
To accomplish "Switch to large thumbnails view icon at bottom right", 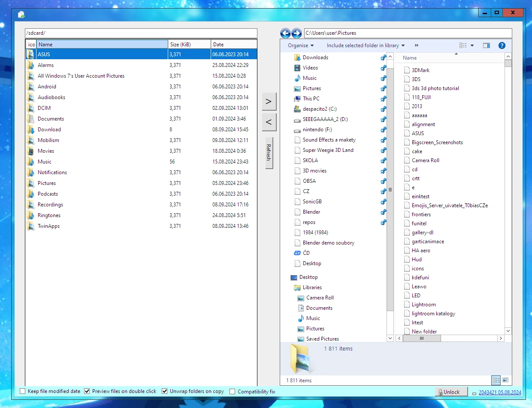I will pyautogui.click(x=505, y=380).
